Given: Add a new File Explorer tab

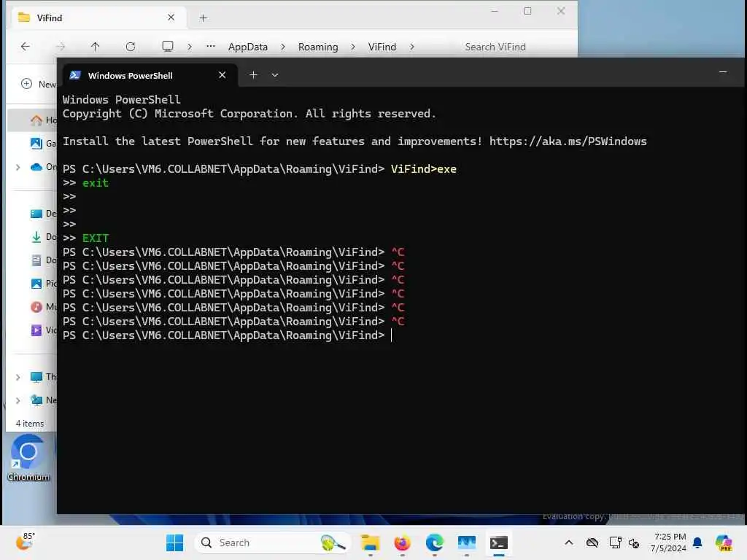Looking at the screenshot, I should (x=203, y=18).
